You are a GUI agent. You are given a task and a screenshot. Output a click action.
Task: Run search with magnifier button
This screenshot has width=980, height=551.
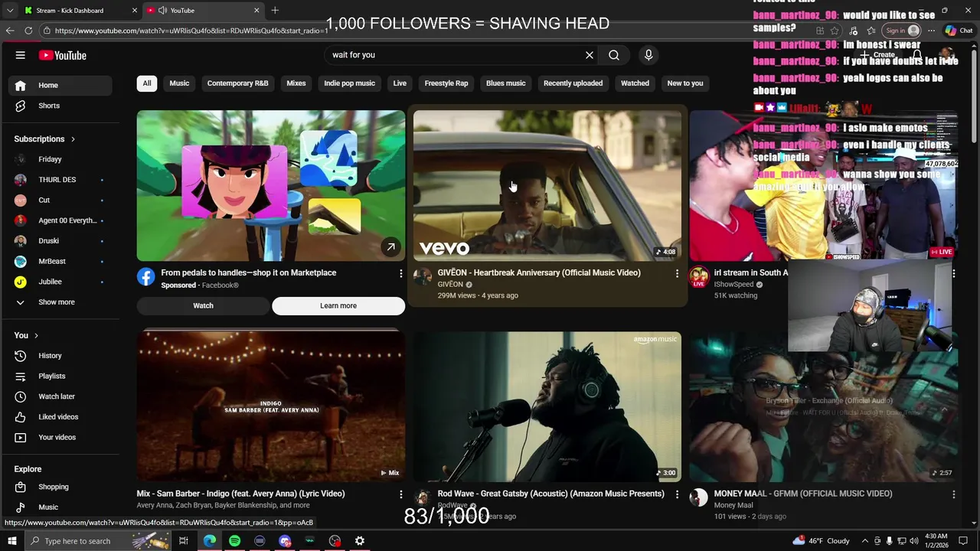pyautogui.click(x=614, y=55)
